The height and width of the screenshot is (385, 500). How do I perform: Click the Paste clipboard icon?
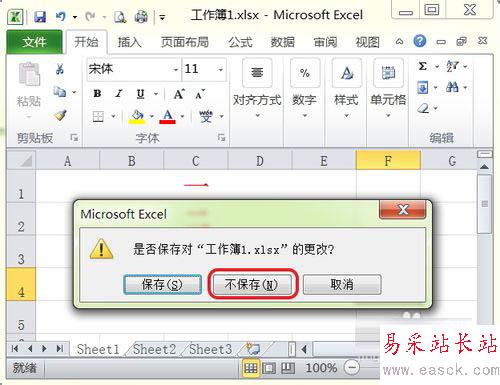pyautogui.click(x=29, y=74)
